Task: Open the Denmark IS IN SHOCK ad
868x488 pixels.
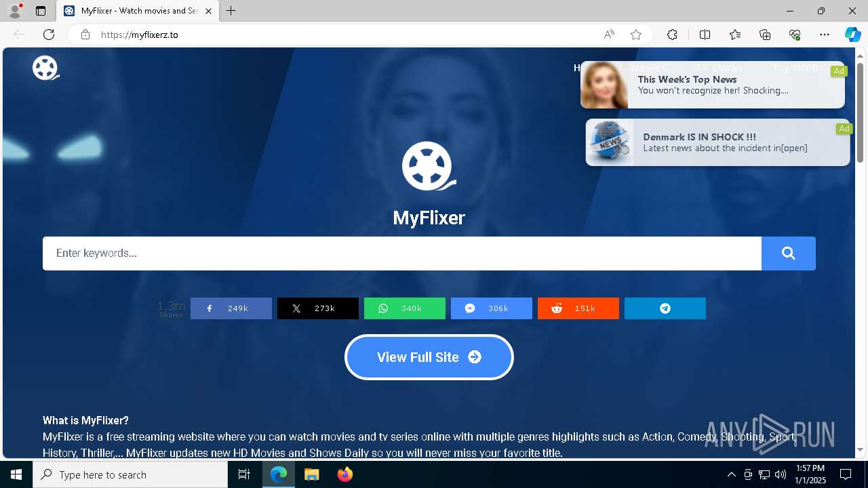Action: pos(717,142)
